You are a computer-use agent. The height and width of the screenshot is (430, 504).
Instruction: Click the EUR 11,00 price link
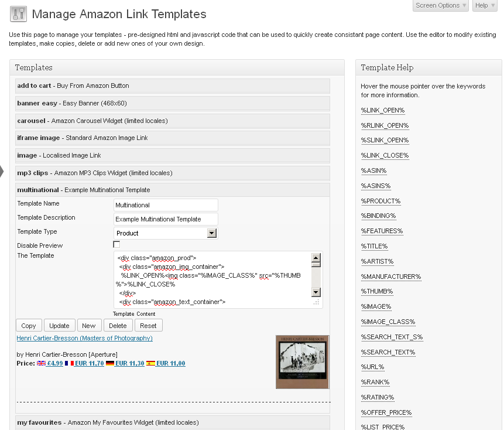[171, 363]
